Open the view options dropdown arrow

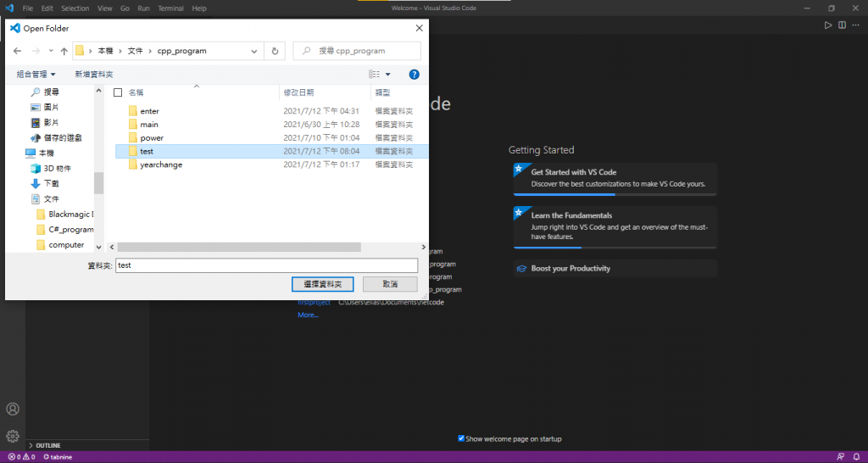click(387, 75)
